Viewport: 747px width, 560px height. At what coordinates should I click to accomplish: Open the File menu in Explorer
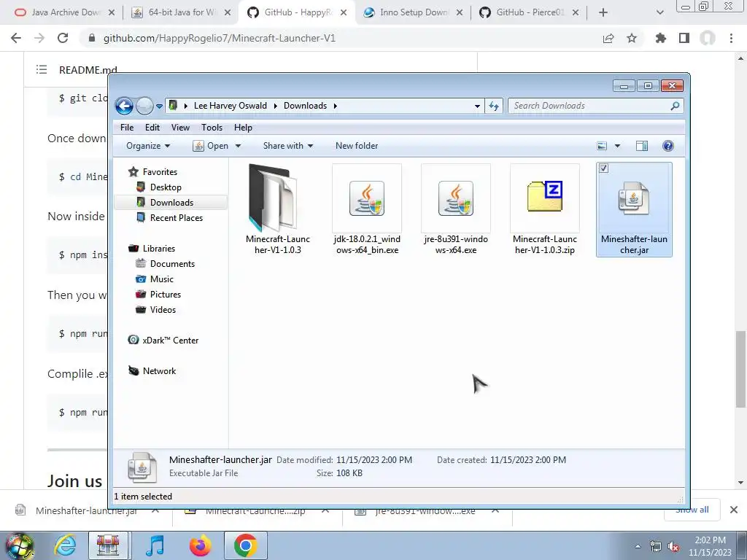coord(127,127)
